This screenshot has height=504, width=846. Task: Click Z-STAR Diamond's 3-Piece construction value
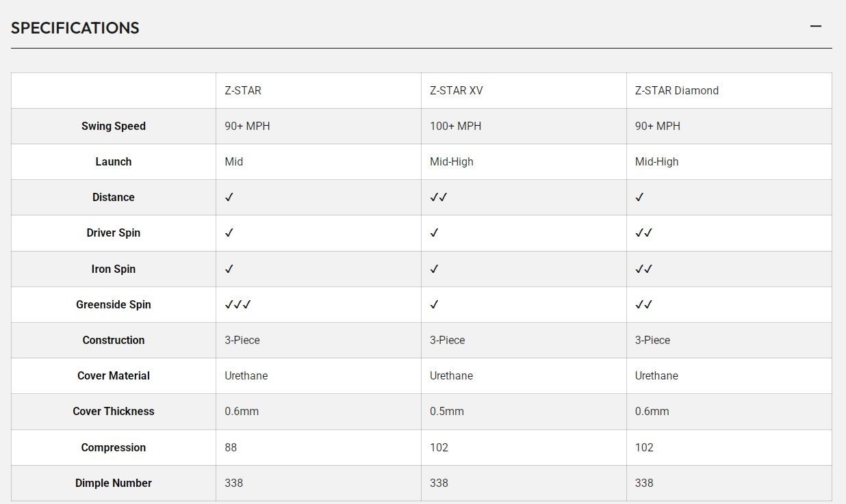point(653,340)
